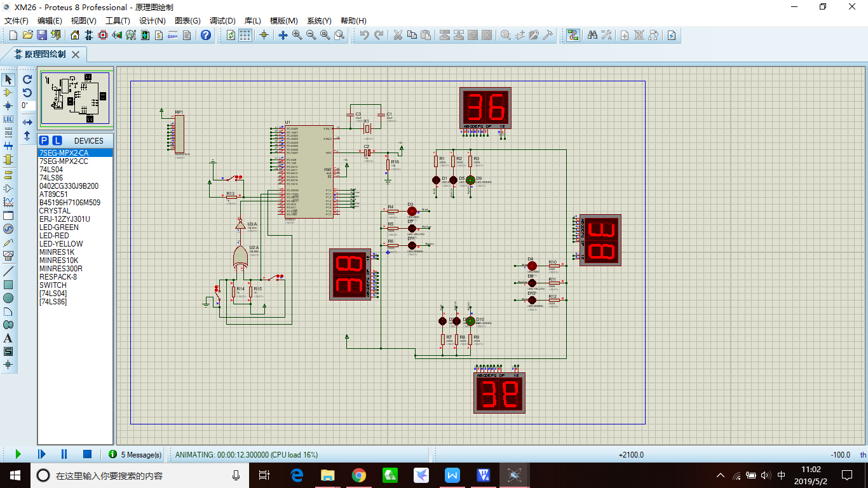Select CRYSTAL in device list
Viewport: 868px width, 488px height.
(x=75, y=211)
